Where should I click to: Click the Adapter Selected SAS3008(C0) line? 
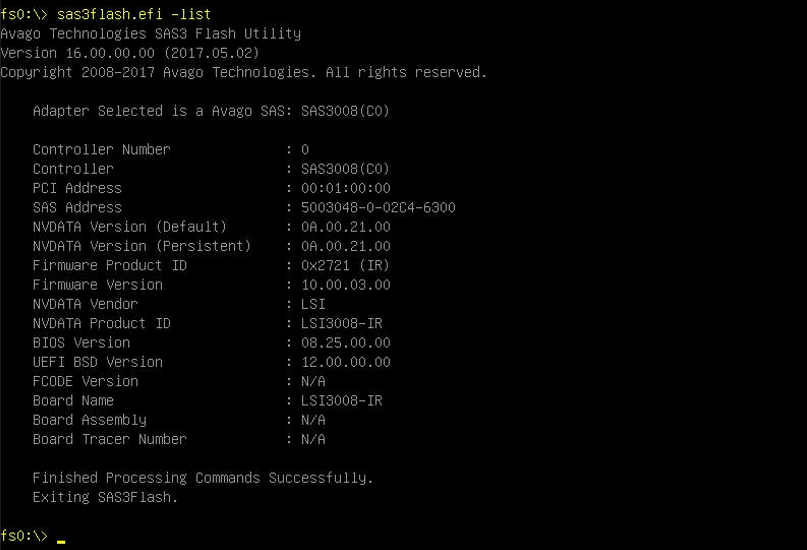[x=211, y=111]
